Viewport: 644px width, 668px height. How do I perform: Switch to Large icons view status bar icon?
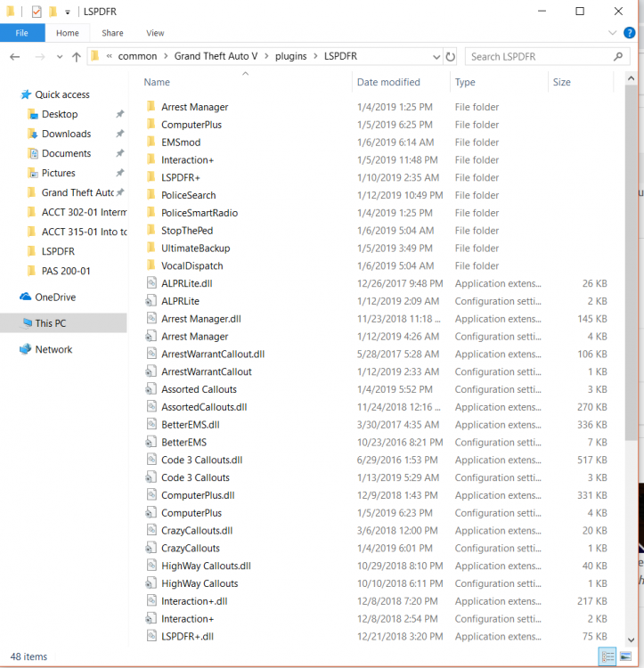pos(625,656)
